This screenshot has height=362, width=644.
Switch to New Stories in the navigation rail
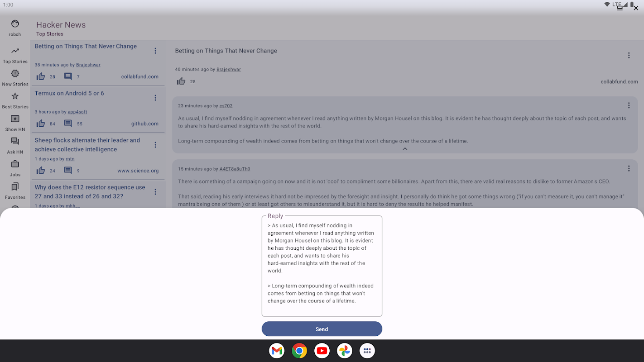15,78
